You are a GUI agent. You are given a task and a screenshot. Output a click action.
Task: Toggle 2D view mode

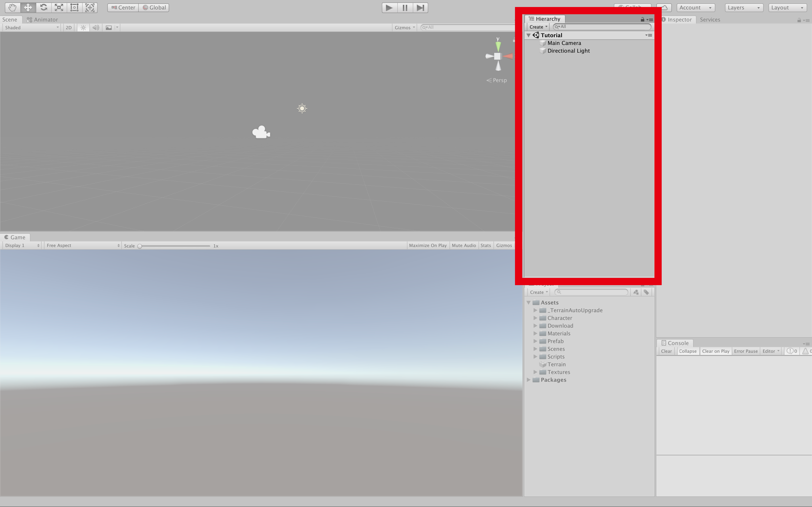68,28
